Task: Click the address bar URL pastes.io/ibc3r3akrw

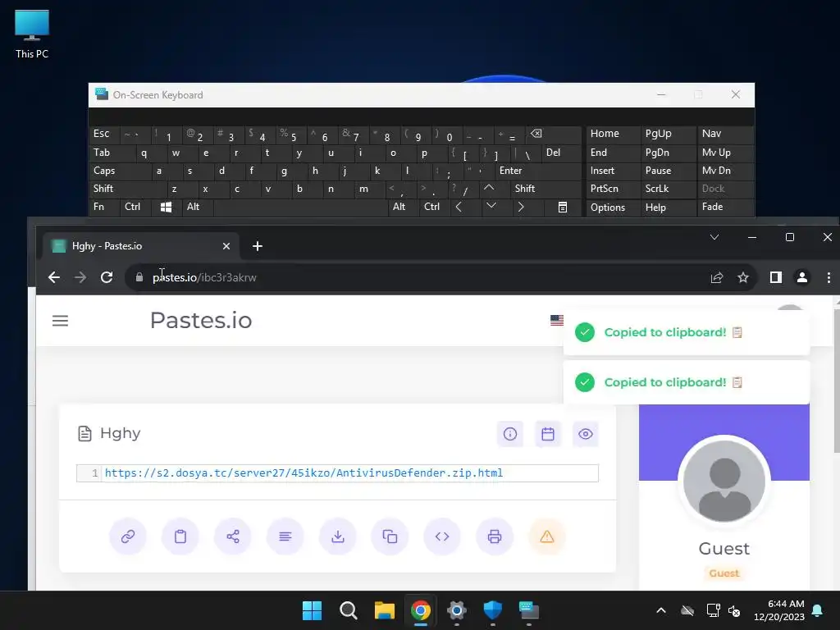Action: (x=204, y=277)
